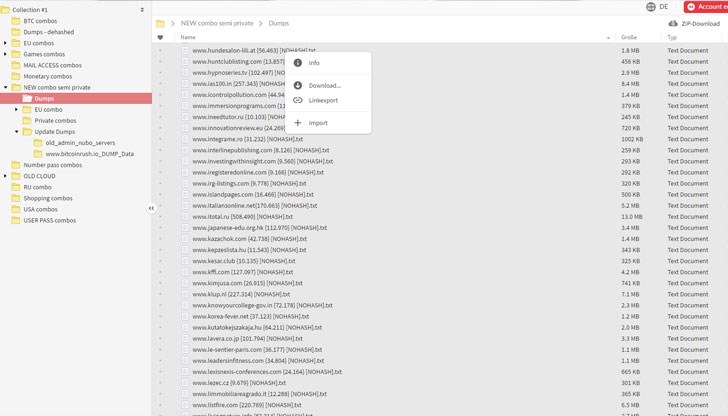This screenshot has width=728, height=416.
Task: Toggle favorite dot for www.kesar.club row
Action: click(160, 261)
